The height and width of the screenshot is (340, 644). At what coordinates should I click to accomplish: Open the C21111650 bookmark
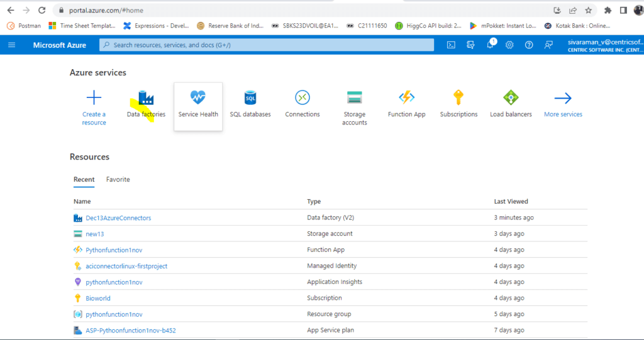(x=367, y=26)
